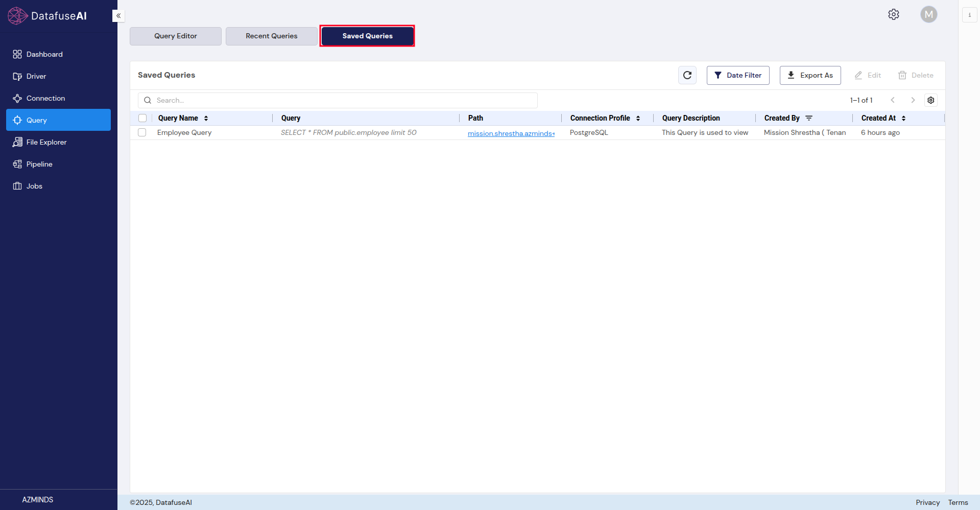
Task: Open the Export As dropdown
Action: pyautogui.click(x=810, y=75)
